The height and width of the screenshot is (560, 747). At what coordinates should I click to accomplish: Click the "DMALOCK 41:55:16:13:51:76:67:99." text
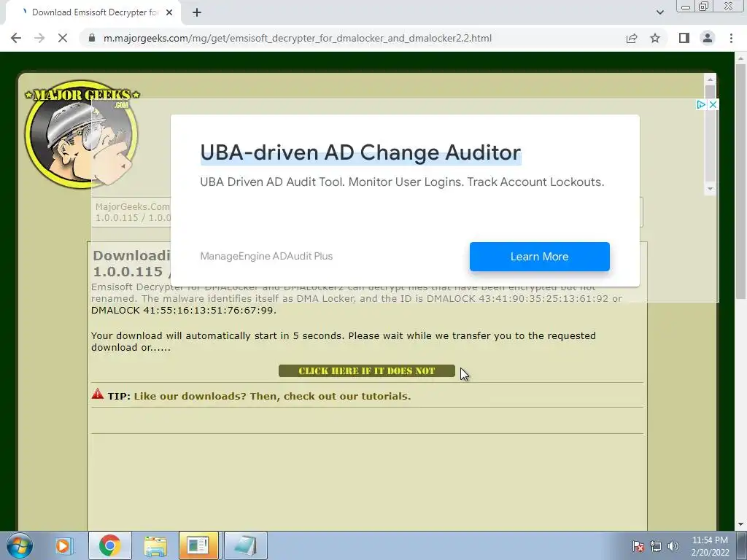click(x=184, y=311)
